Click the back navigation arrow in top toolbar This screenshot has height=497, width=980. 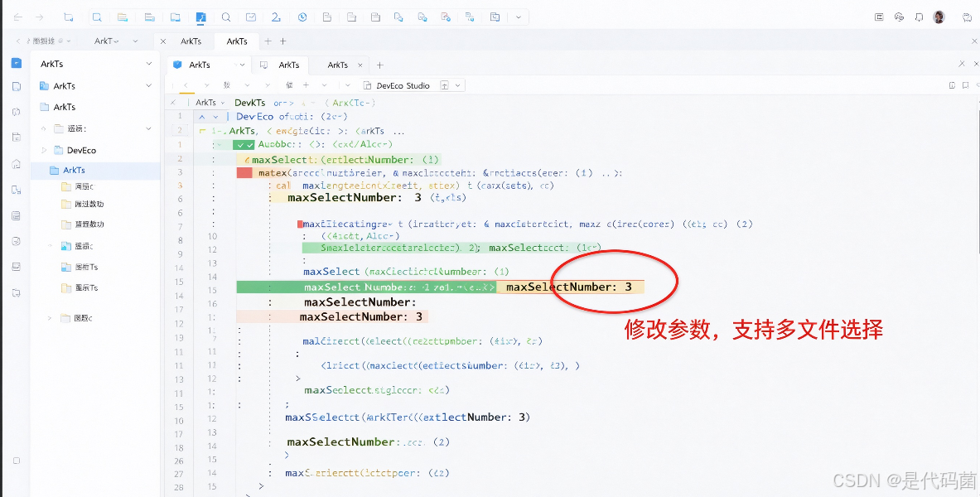pyautogui.click(x=17, y=17)
